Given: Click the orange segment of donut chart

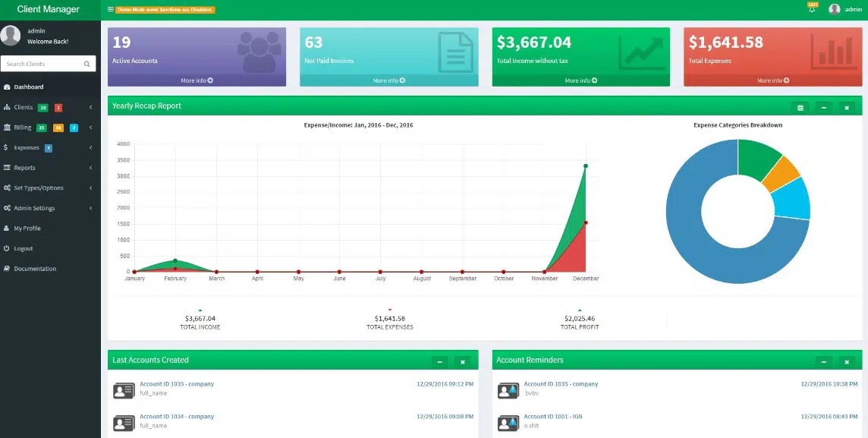Looking at the screenshot, I should click(x=781, y=173).
